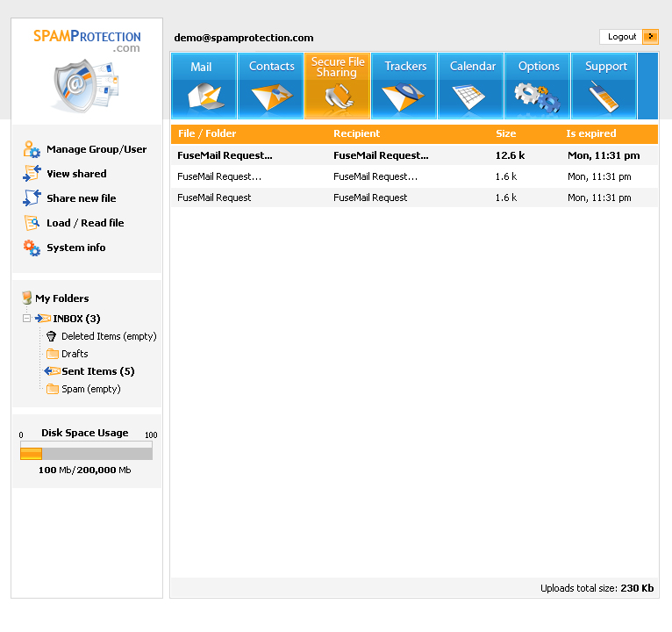Select bold FuseMail Request... recipient cell

click(x=381, y=155)
